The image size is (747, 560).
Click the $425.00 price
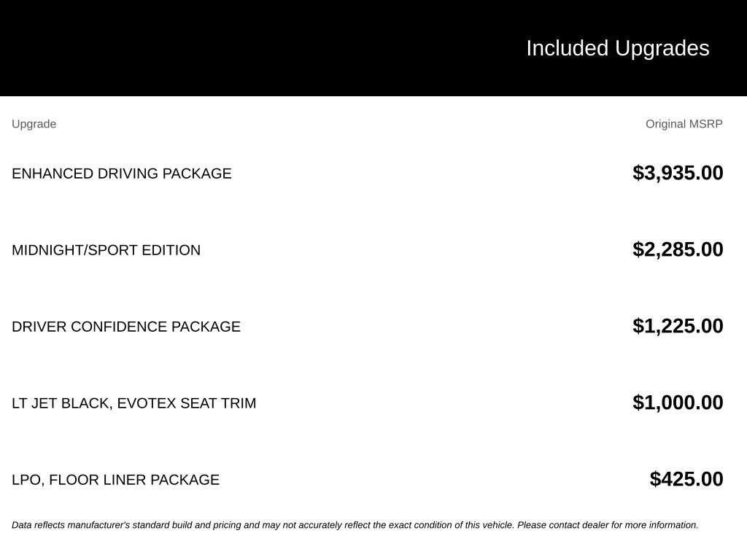tap(686, 479)
